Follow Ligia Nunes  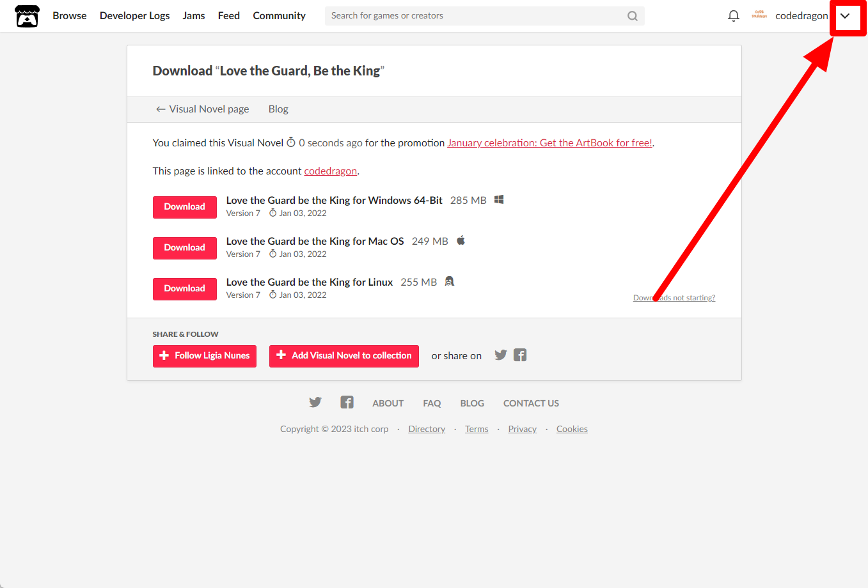tap(205, 356)
